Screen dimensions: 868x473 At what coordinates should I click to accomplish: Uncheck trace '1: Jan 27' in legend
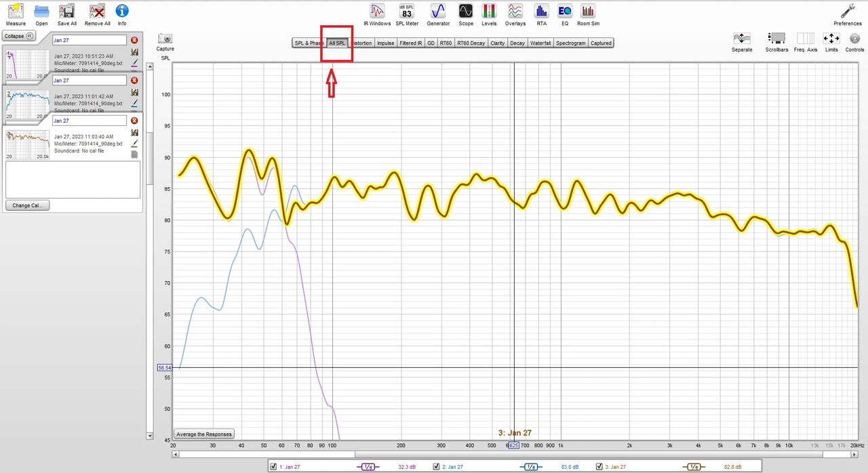tap(273, 467)
